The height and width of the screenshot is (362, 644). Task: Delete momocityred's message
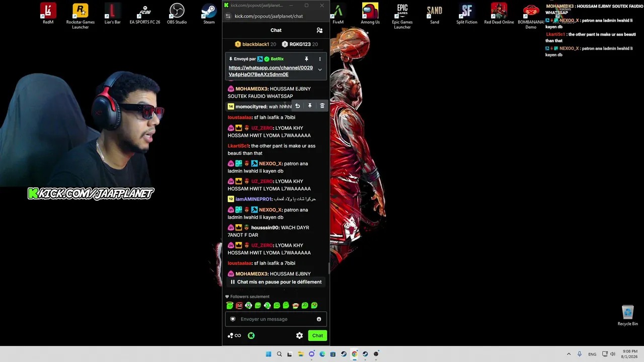coord(322,106)
